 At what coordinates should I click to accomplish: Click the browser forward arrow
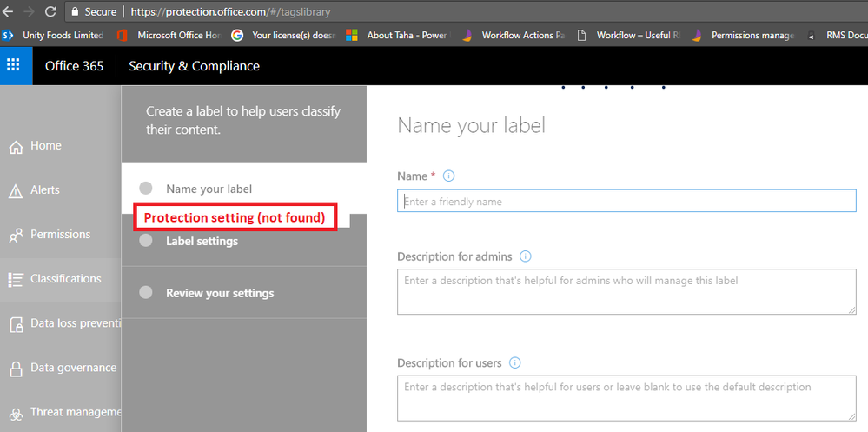(x=30, y=11)
